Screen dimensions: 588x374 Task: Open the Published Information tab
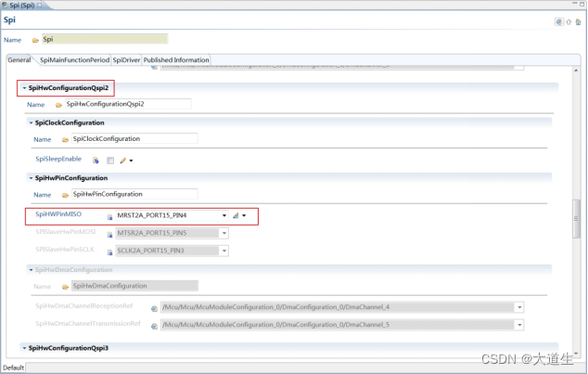point(176,60)
